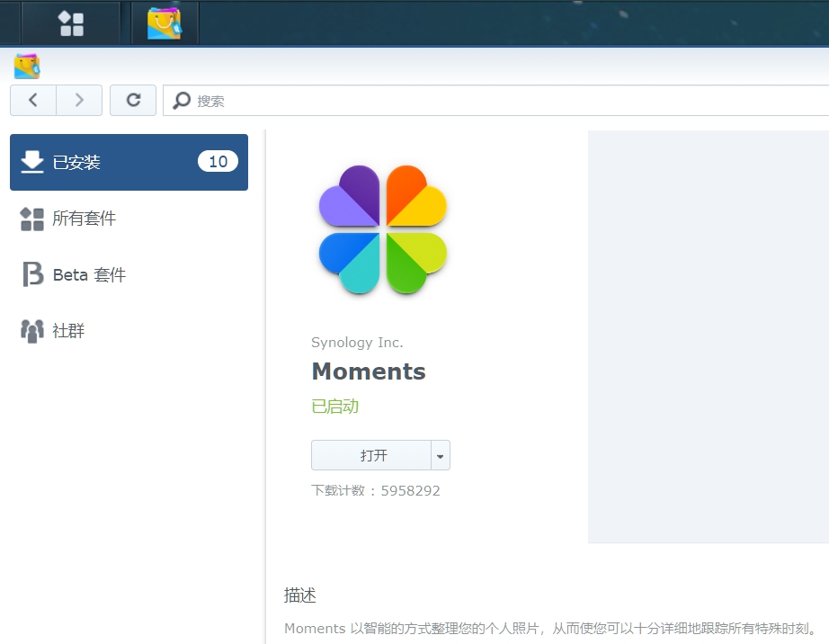Open the 打开 button dropdown arrow
This screenshot has width=829, height=644.
click(x=440, y=455)
